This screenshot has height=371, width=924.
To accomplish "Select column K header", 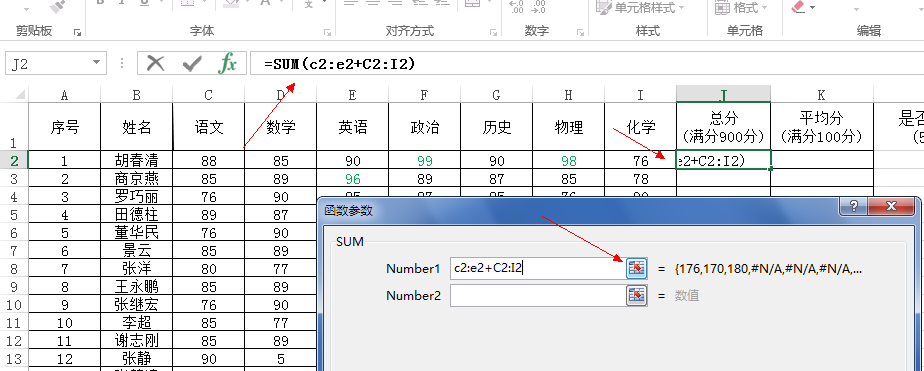I will [x=821, y=94].
